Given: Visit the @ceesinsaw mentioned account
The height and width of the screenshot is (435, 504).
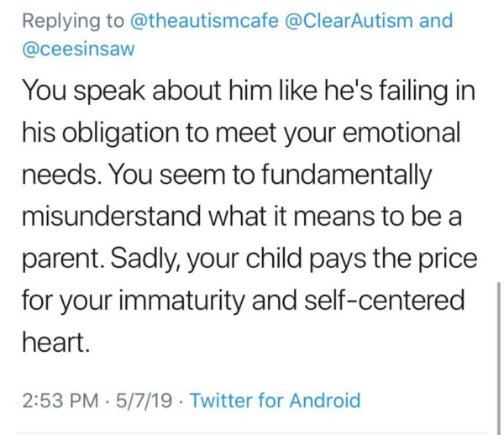Looking at the screenshot, I should coord(78,50).
